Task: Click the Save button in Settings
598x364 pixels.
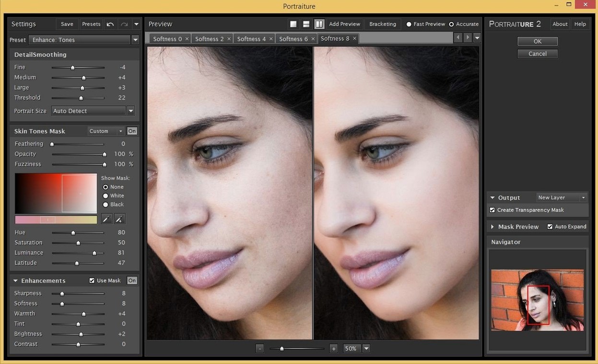Action: [x=67, y=24]
